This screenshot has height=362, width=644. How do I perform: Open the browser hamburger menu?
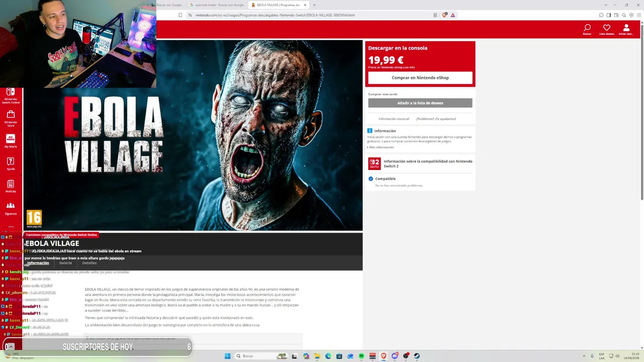(639, 15)
